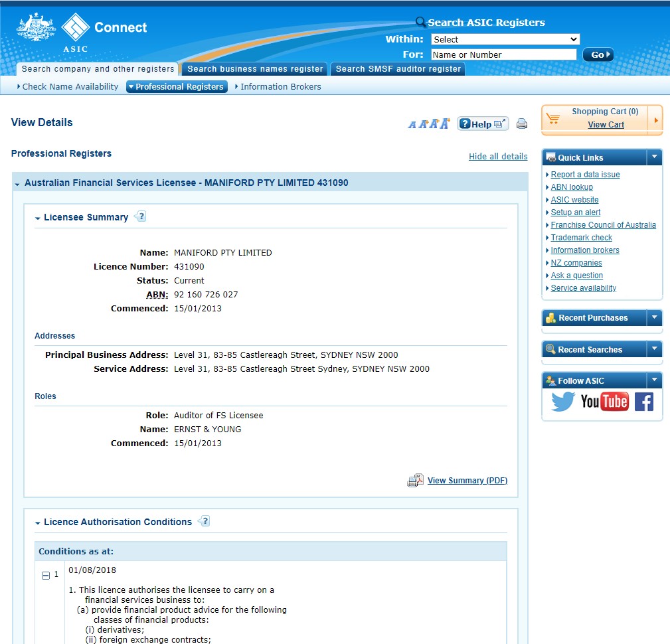Set text to smallest font size icon
Screen dimensions: 670x644
412,124
